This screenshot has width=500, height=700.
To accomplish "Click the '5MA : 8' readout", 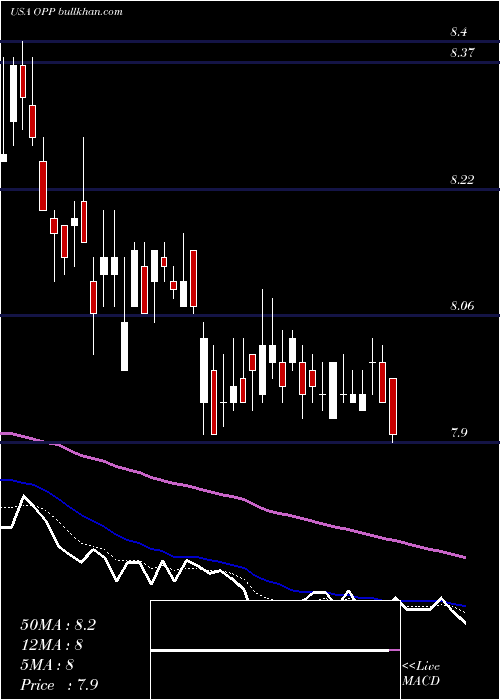I will pyautogui.click(x=47, y=665).
